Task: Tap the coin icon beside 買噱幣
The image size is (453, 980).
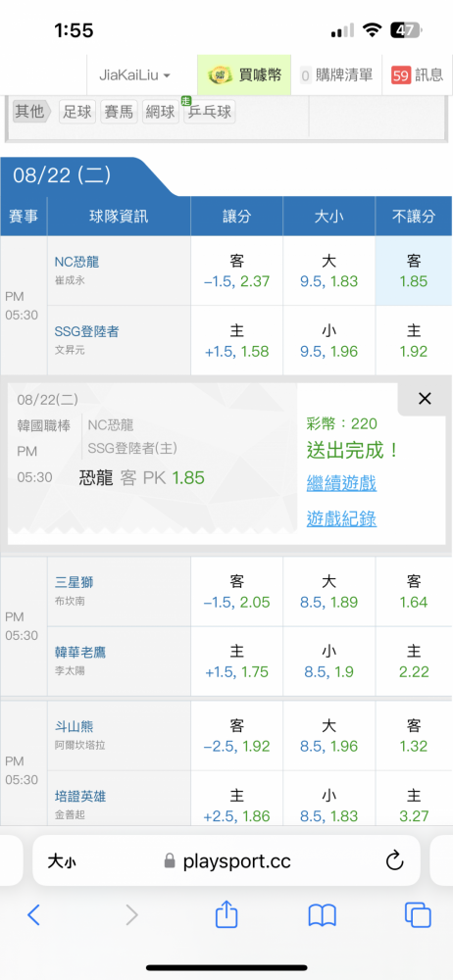Action: tap(219, 75)
